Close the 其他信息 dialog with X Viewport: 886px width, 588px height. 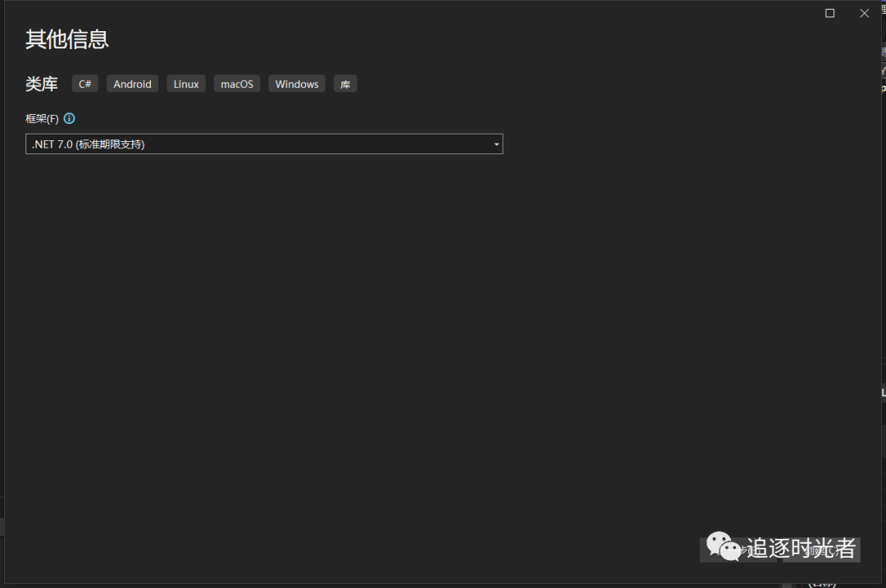tap(864, 13)
